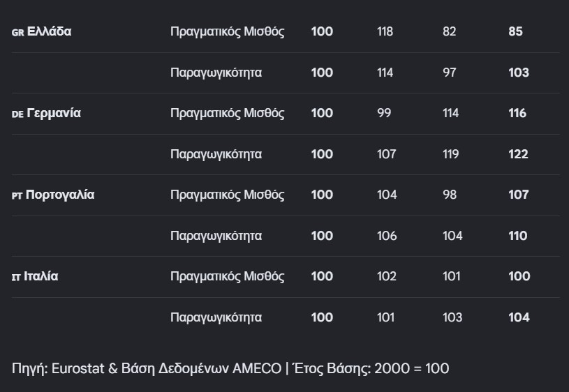Select the Γερμανία country name

pyautogui.click(x=54, y=113)
